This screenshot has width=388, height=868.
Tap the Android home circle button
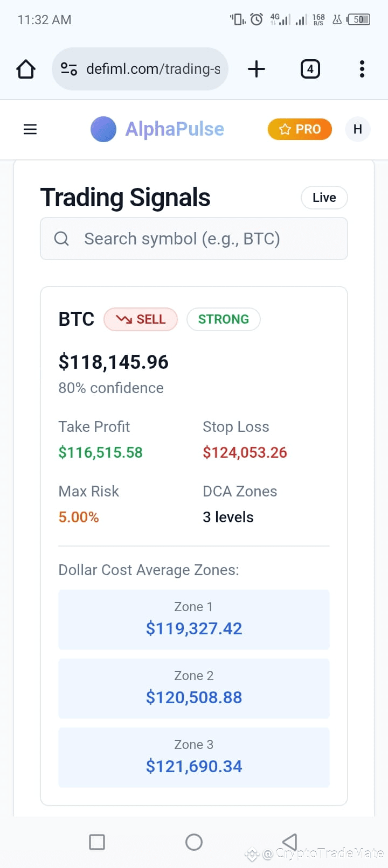[x=194, y=842]
